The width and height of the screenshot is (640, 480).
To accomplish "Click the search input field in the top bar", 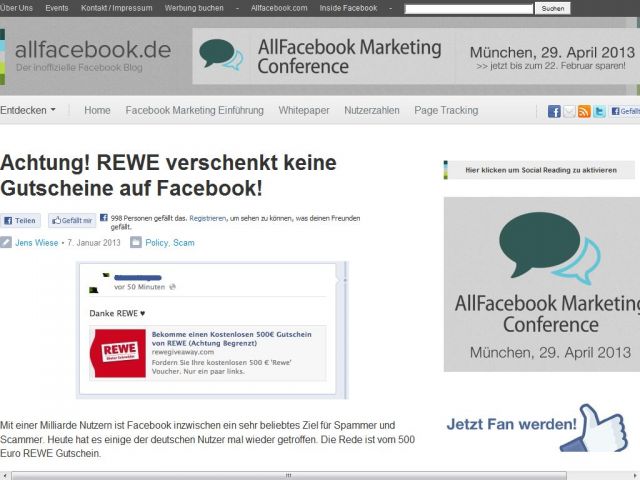I will point(468,9).
